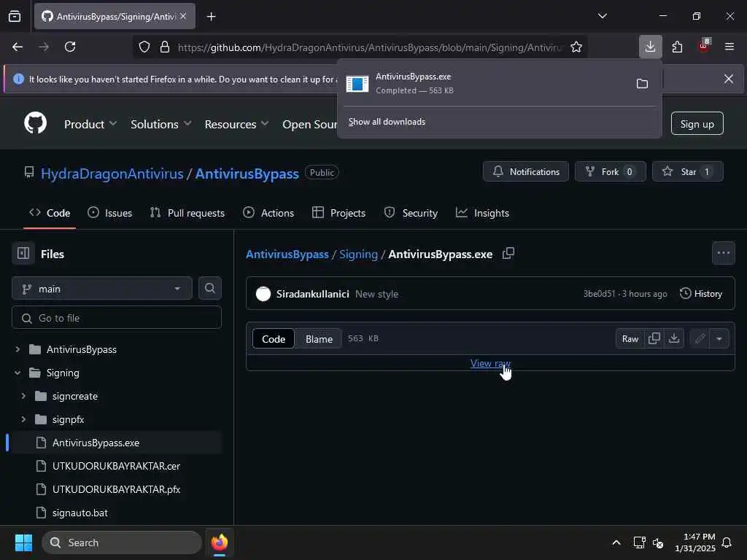
Task: Click the Raw button
Action: coord(630,338)
